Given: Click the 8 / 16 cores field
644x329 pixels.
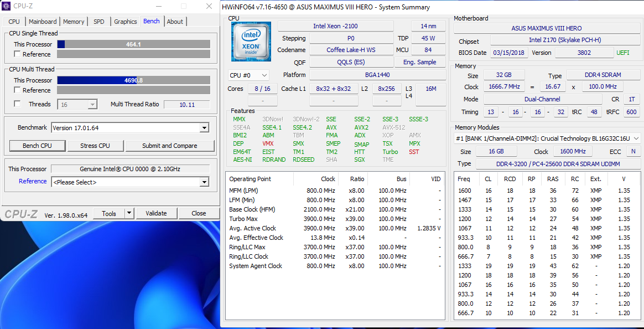Looking at the screenshot, I should click(263, 89).
